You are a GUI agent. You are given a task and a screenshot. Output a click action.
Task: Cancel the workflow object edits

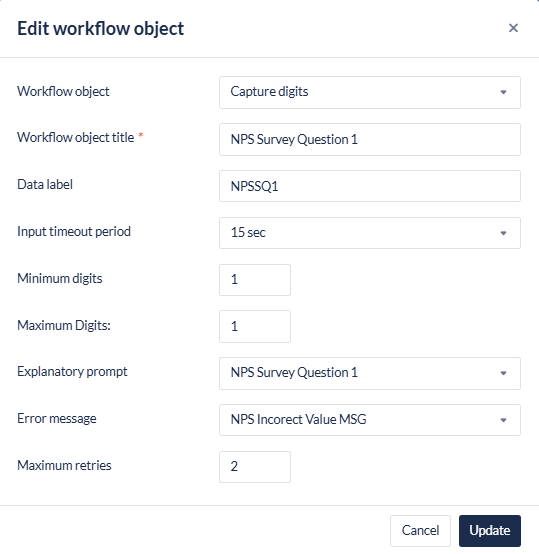(420, 531)
